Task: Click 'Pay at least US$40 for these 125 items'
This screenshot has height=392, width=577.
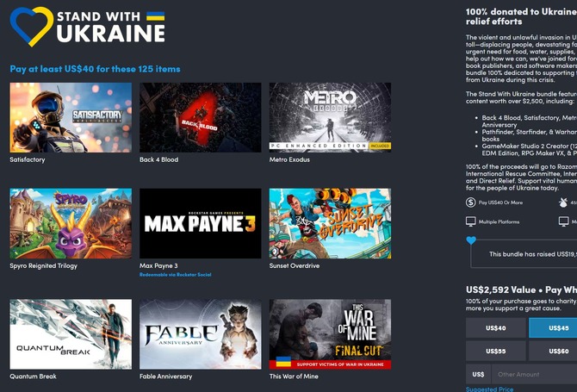Action: click(95, 69)
